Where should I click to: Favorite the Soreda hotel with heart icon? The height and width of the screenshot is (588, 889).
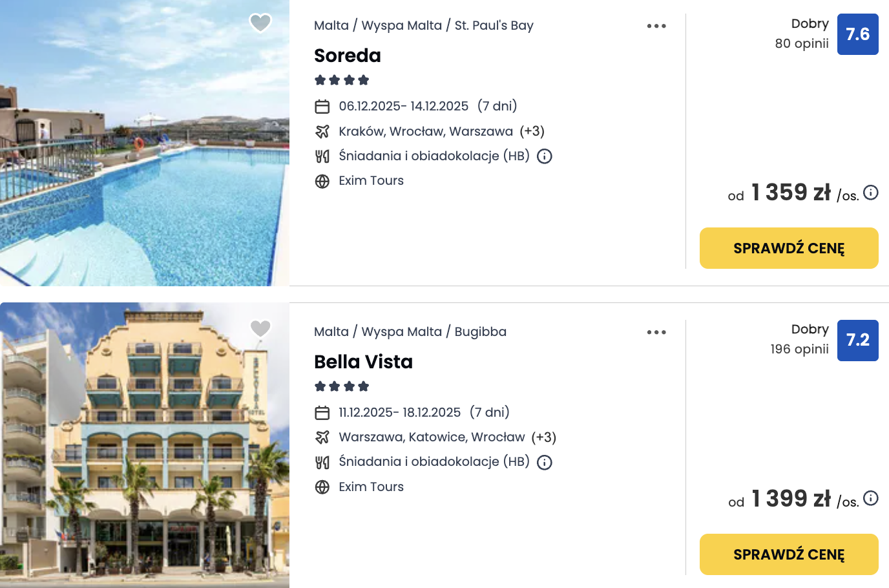click(260, 23)
